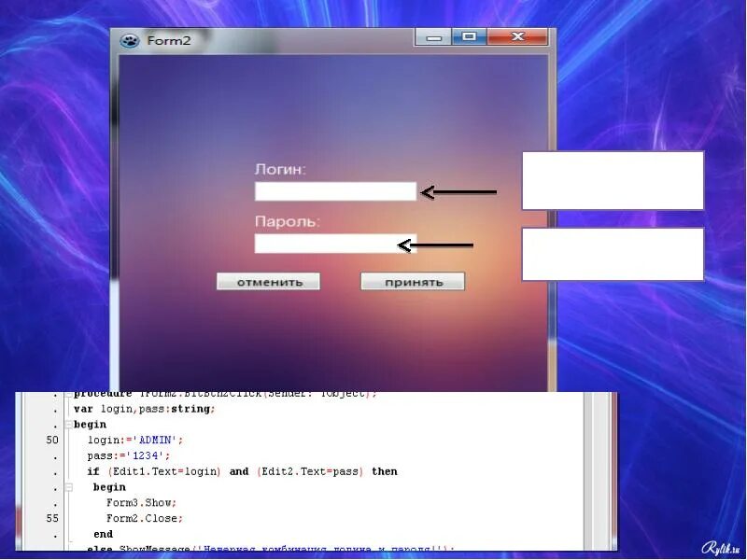This screenshot has height=560, width=747.
Task: Click the line Form3.Show;
Action: (x=142, y=503)
